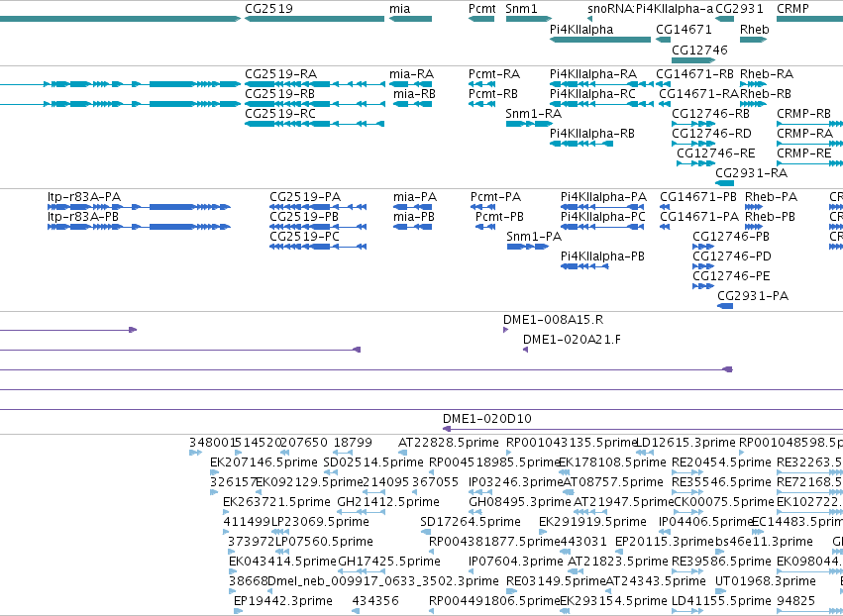The image size is (843, 616).
Task: Click EST AT22828.5prime
Action: tap(403, 454)
